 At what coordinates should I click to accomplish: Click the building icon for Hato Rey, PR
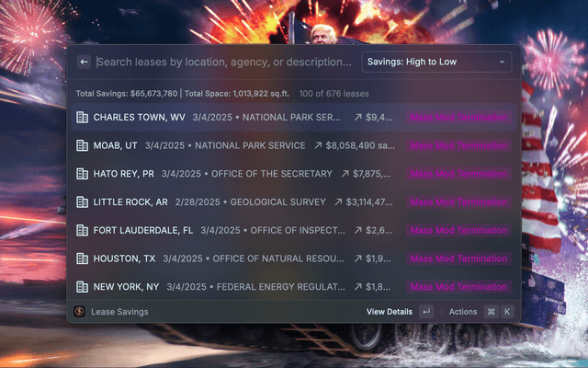(82, 174)
